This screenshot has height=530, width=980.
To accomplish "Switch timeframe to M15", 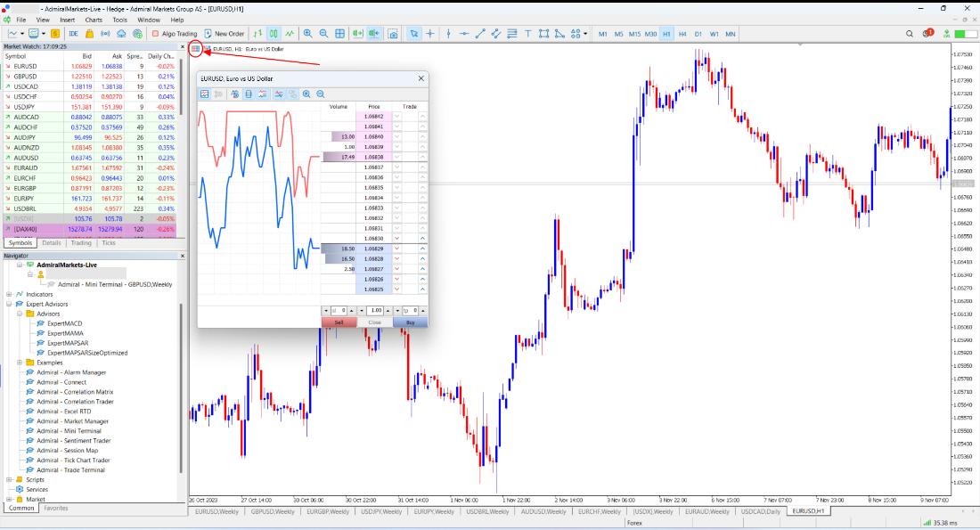I will [x=634, y=34].
